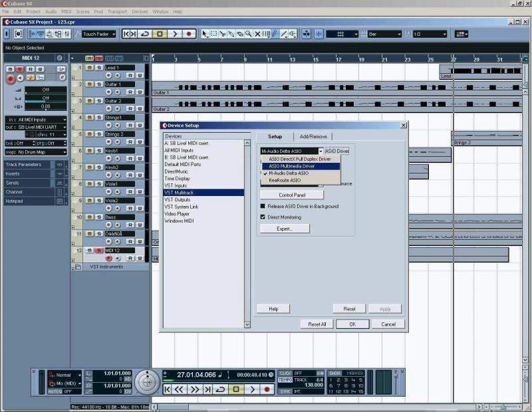Solo the Guitar 1 track
This screenshot has width=532, height=412.
[98, 84]
